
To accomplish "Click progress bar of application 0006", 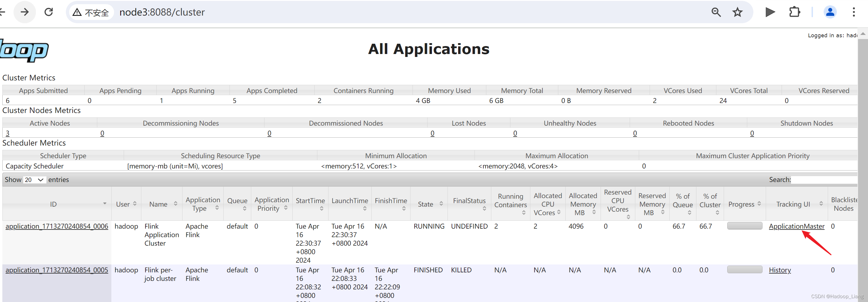I will click(745, 226).
